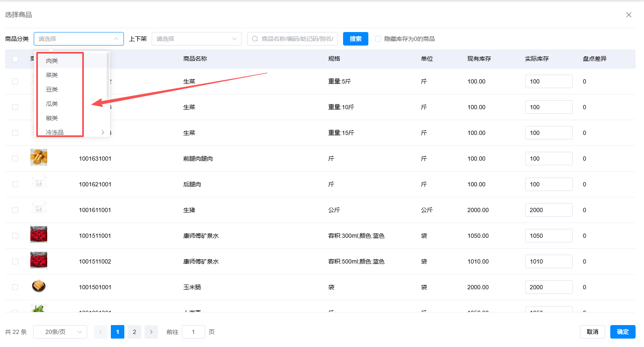Select page 1 in pagination
The width and height of the screenshot is (644, 347).
click(118, 332)
